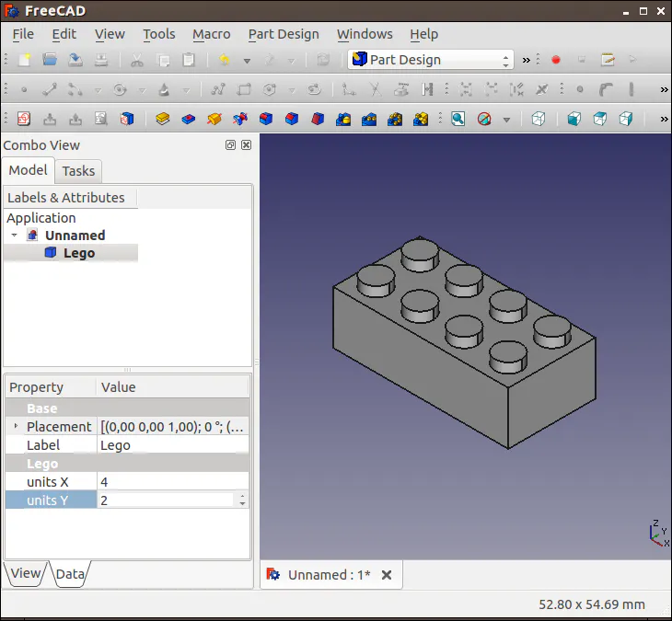The height and width of the screenshot is (621, 672).
Task: Float the Combo View panel
Action: pos(230,145)
